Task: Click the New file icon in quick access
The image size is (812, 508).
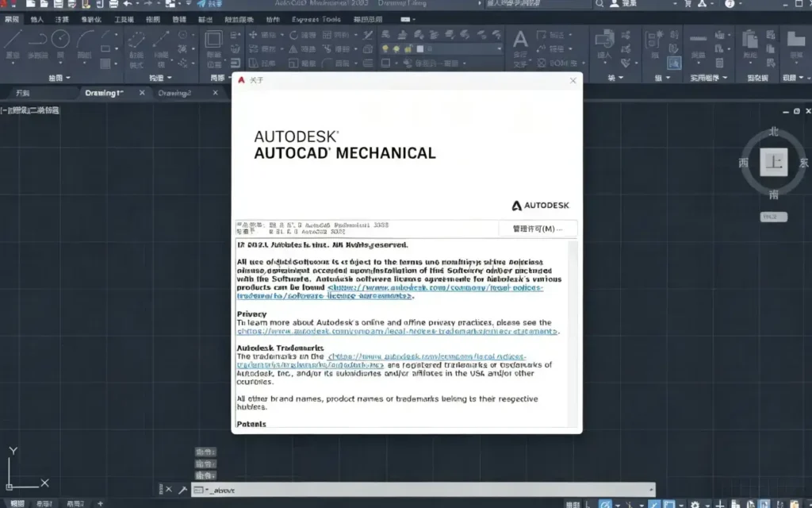Action: pyautogui.click(x=31, y=4)
